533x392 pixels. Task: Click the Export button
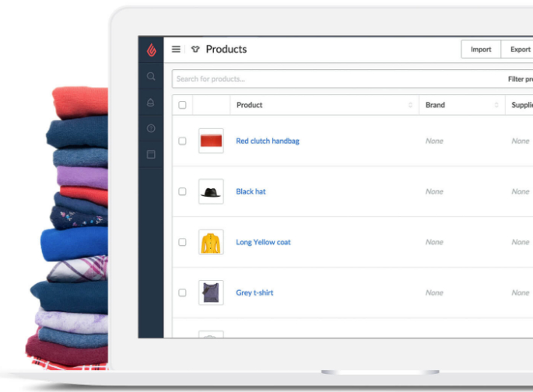coord(519,50)
